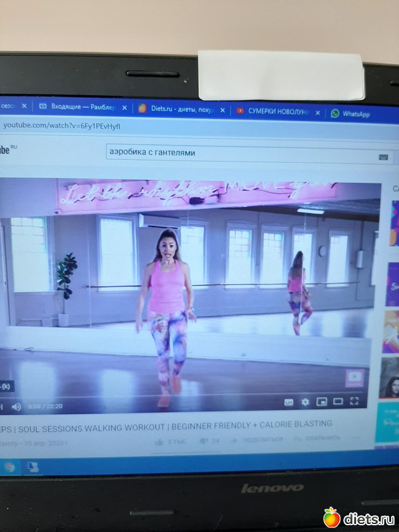Open video settings gear icon
The width and height of the screenshot is (399, 532).
point(305,403)
